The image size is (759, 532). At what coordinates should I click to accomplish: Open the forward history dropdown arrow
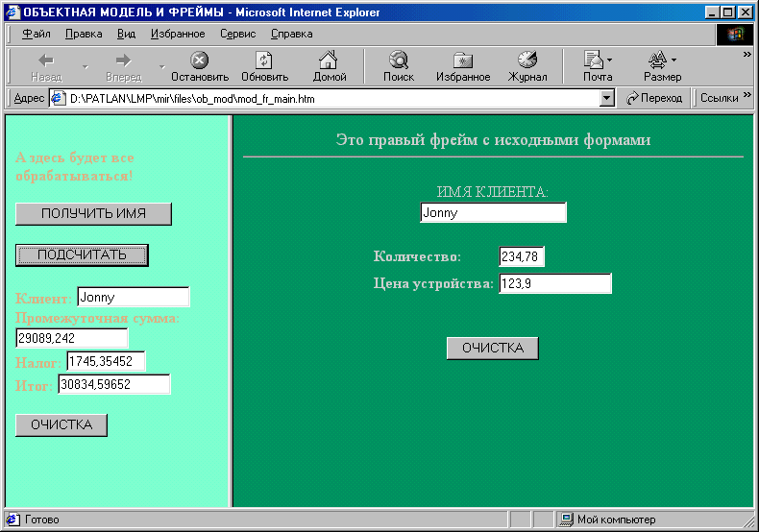(162, 67)
